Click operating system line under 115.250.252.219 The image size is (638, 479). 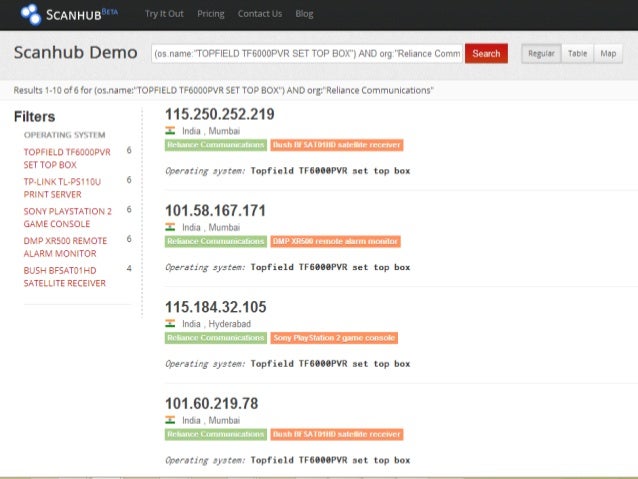click(288, 171)
